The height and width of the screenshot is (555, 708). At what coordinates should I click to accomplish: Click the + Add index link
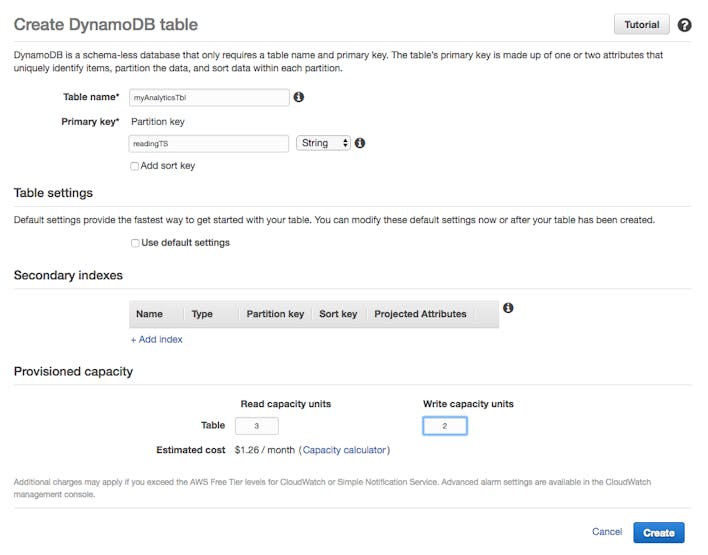pyautogui.click(x=156, y=340)
